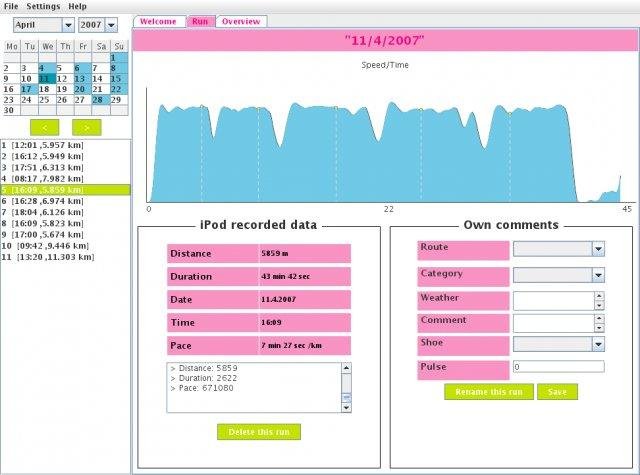Image resolution: width=640 pixels, height=475 pixels.
Task: Click into the Weather text field
Action: click(x=553, y=301)
